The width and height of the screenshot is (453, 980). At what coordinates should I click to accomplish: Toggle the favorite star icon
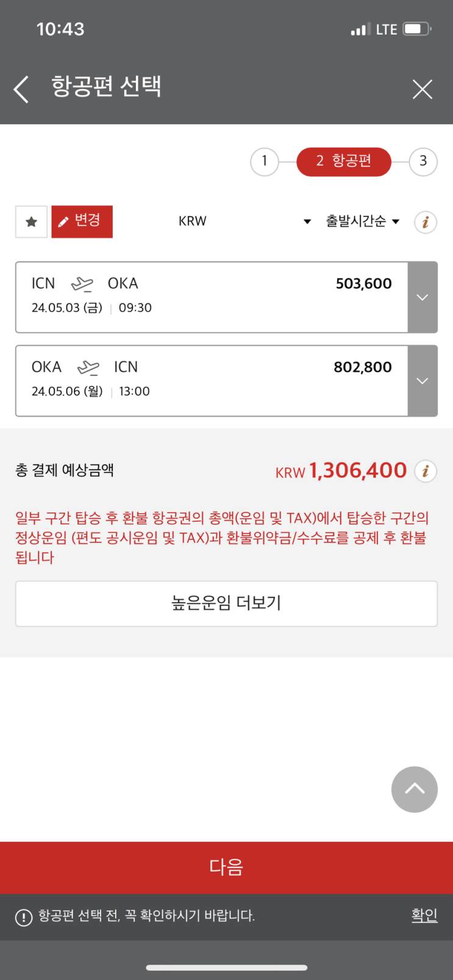[x=31, y=221]
